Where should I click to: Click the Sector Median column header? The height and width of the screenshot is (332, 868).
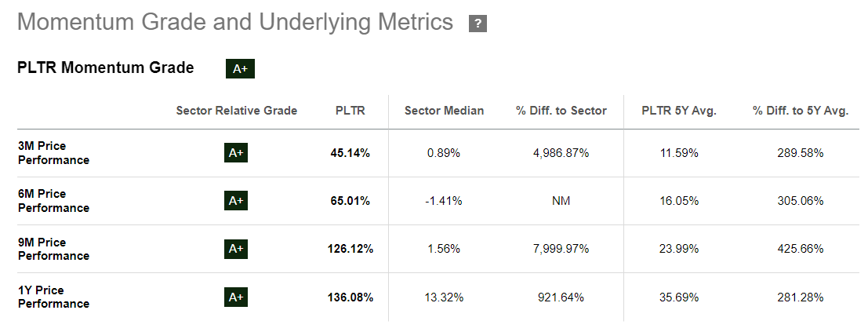[x=444, y=111]
